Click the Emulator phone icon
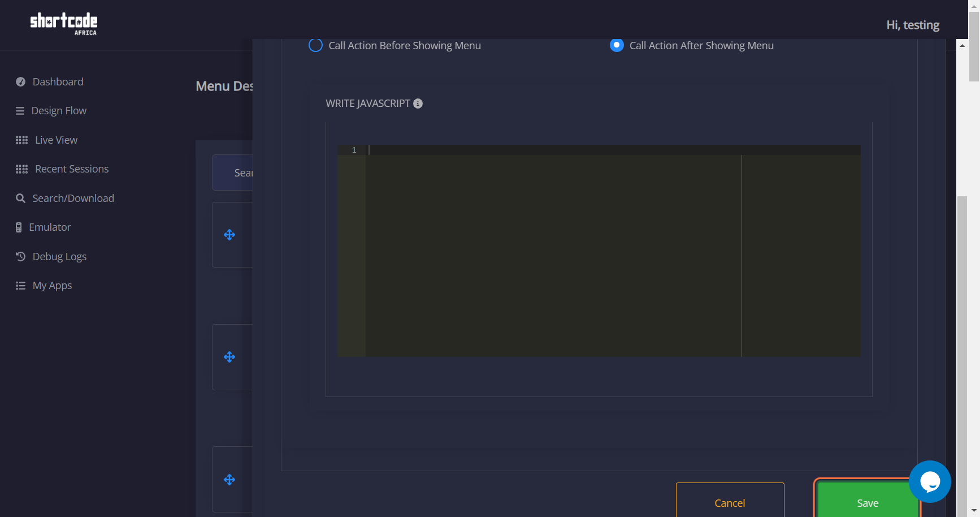 click(x=19, y=227)
